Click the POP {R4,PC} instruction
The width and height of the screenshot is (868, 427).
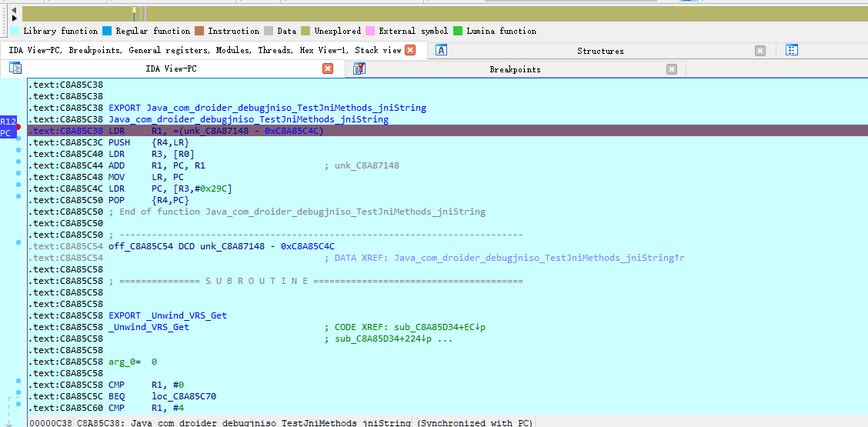149,200
